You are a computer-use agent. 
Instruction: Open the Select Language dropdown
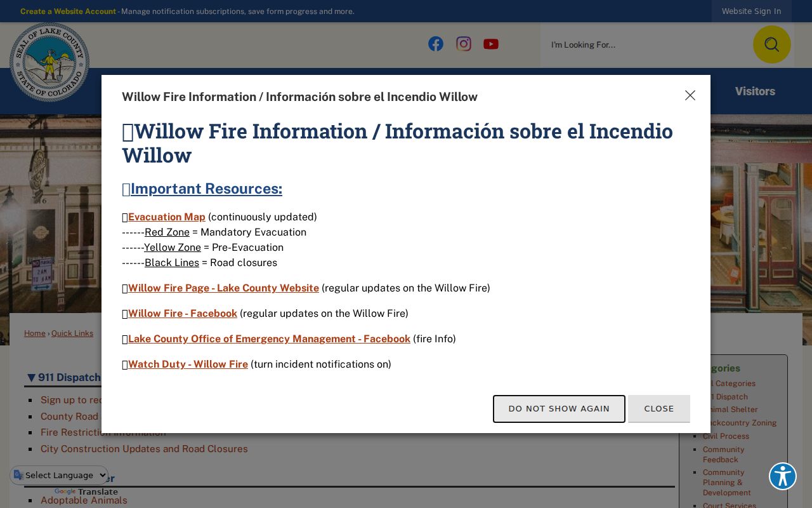coord(60,475)
